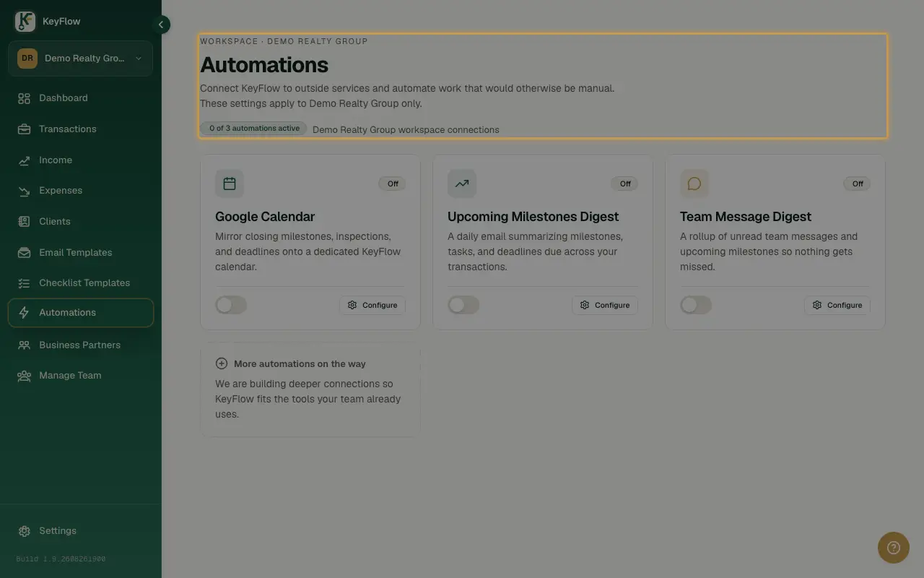Click the Off badge on Upcoming Milestones Digest
Viewport: 924px width, 578px height.
pyautogui.click(x=624, y=184)
